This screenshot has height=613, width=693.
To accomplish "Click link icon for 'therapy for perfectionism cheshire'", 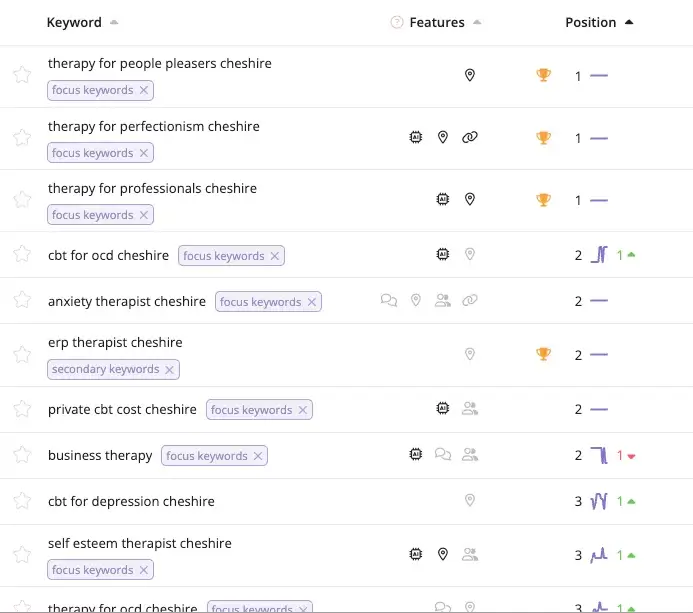I will tap(469, 137).
